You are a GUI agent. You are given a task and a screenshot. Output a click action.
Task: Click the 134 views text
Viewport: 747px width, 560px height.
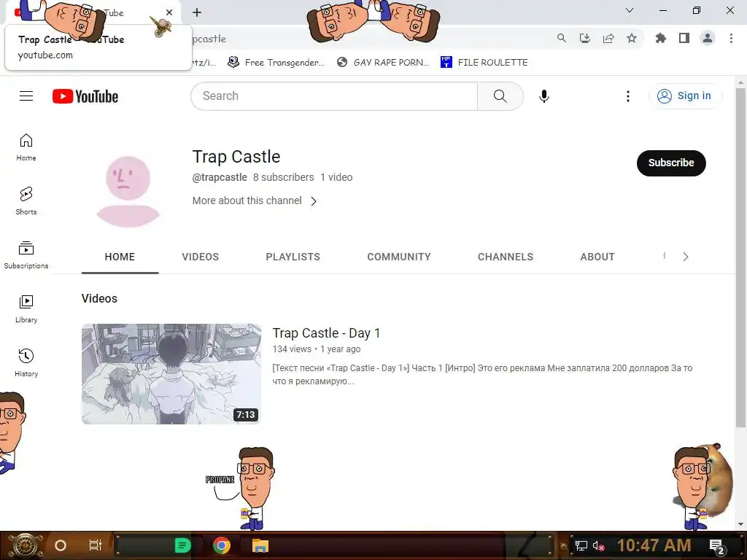[x=292, y=349]
